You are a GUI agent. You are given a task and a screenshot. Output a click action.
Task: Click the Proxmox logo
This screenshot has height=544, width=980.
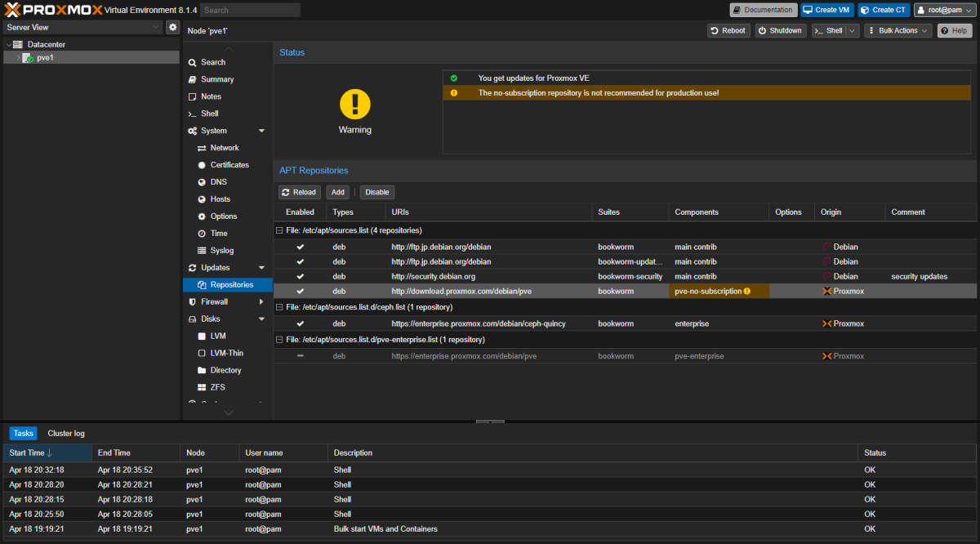click(x=52, y=10)
